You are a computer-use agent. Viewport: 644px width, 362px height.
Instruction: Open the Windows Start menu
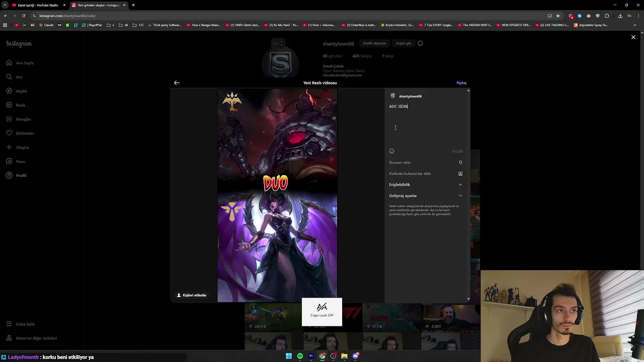[289, 356]
